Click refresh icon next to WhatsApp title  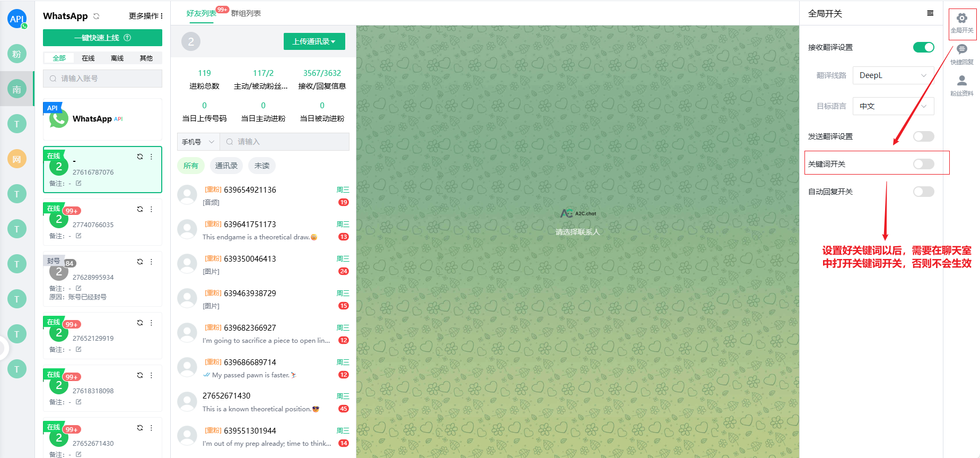(x=97, y=16)
